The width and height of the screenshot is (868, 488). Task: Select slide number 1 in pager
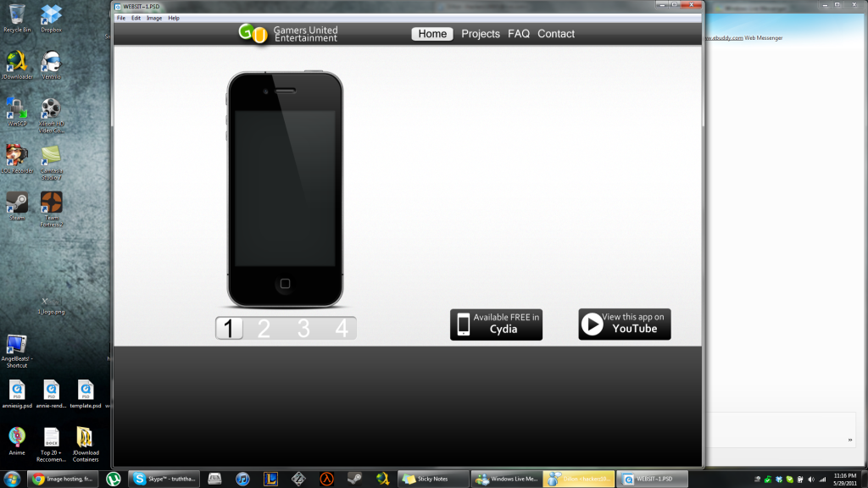[229, 329]
